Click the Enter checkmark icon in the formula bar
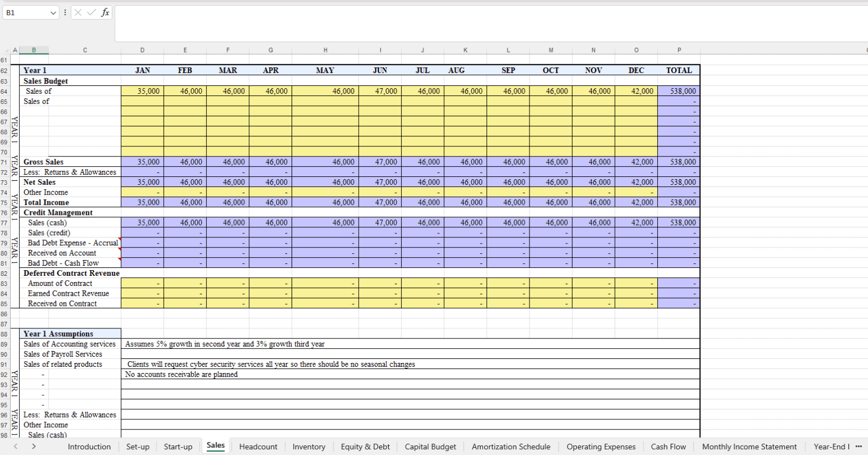The width and height of the screenshot is (868, 455). pos(91,12)
